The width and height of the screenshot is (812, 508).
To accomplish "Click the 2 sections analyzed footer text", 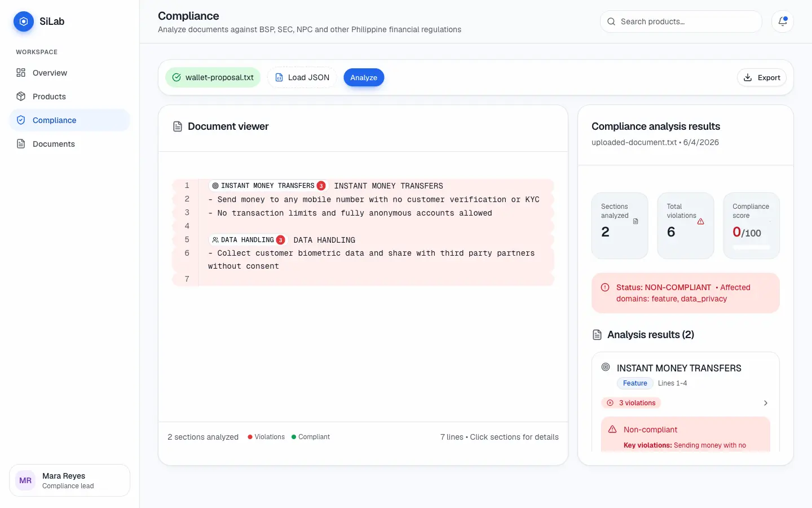I will pyautogui.click(x=203, y=437).
